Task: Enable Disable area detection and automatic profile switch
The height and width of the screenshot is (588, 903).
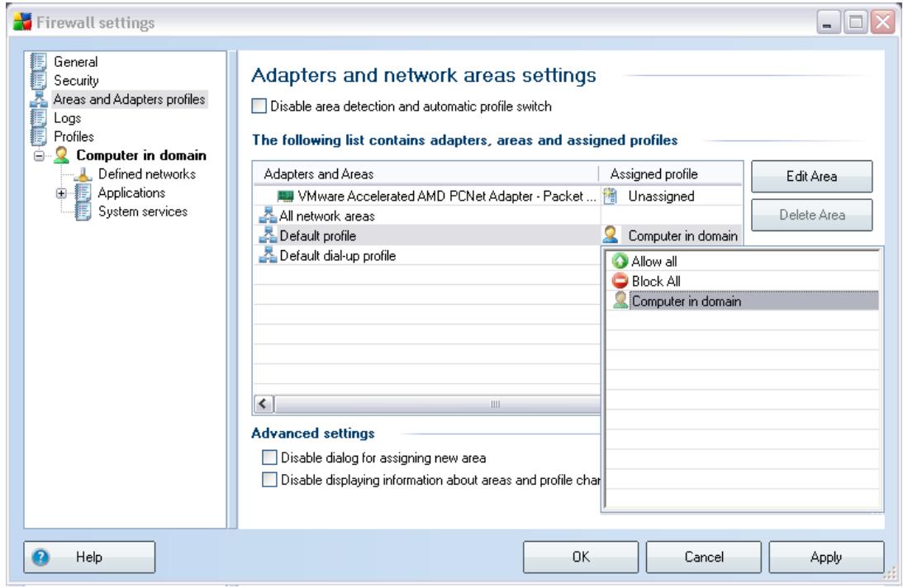Action: click(x=259, y=106)
